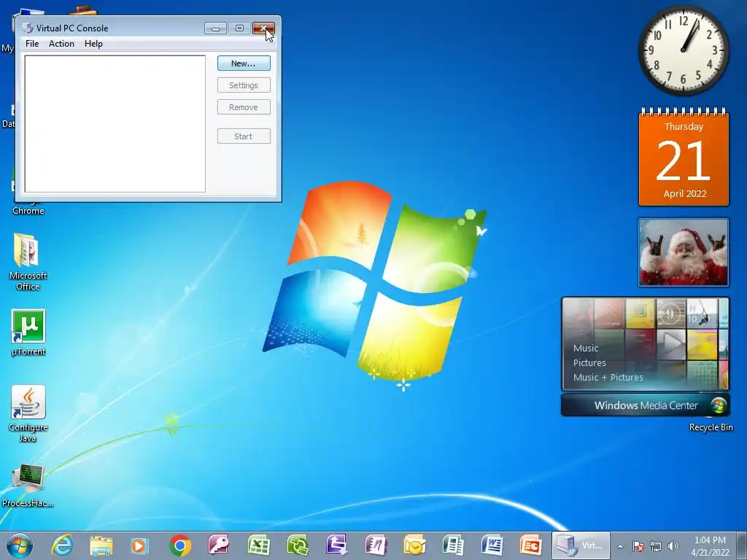Click the Santa slideshow gadget picture

click(x=684, y=252)
